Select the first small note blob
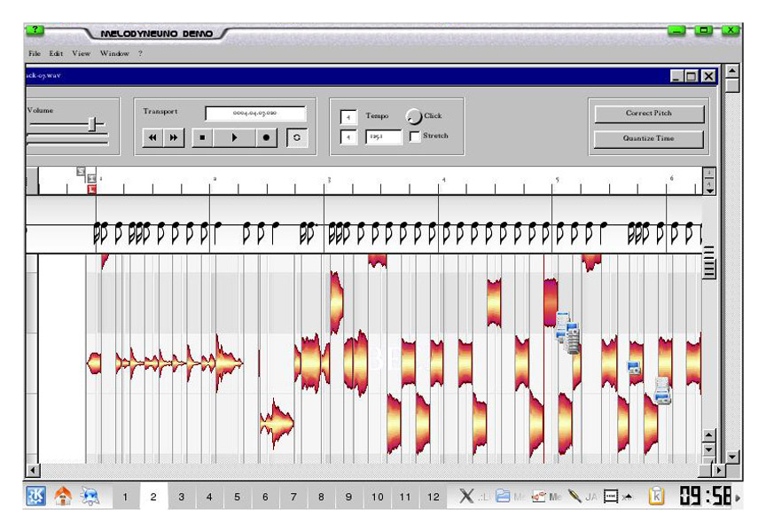The height and width of the screenshot is (532, 766). [94, 364]
